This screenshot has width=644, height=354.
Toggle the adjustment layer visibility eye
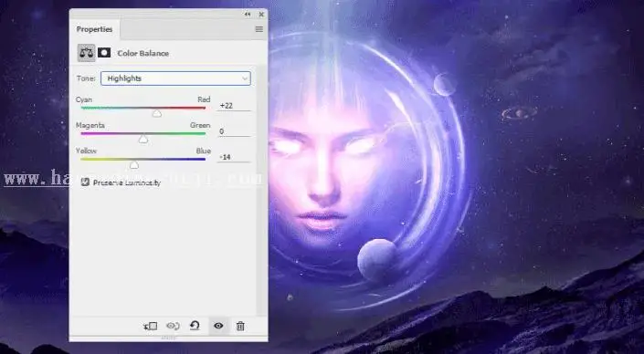coord(218,326)
